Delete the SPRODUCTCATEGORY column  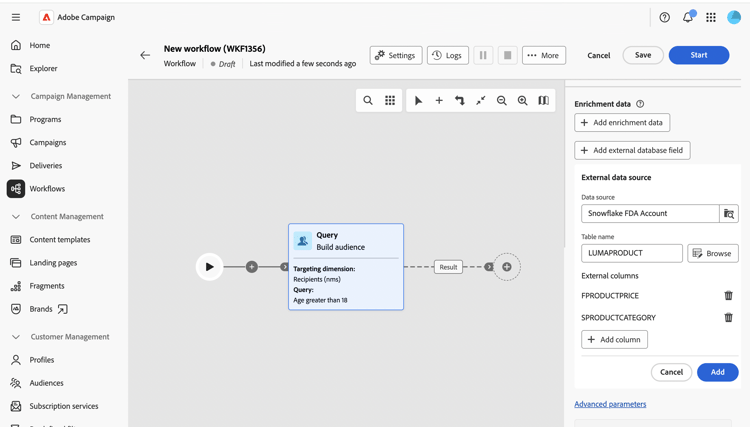coord(728,318)
